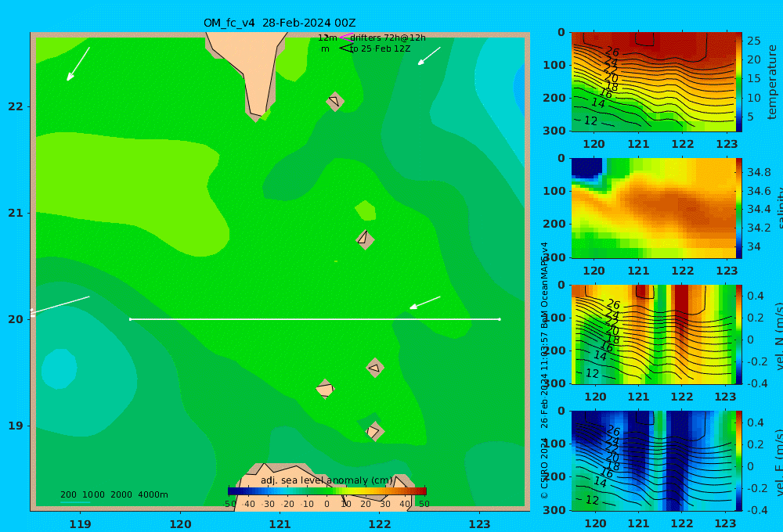Click the vel. E colorbar
Viewport: 783px width, 532px height.
click(739, 461)
